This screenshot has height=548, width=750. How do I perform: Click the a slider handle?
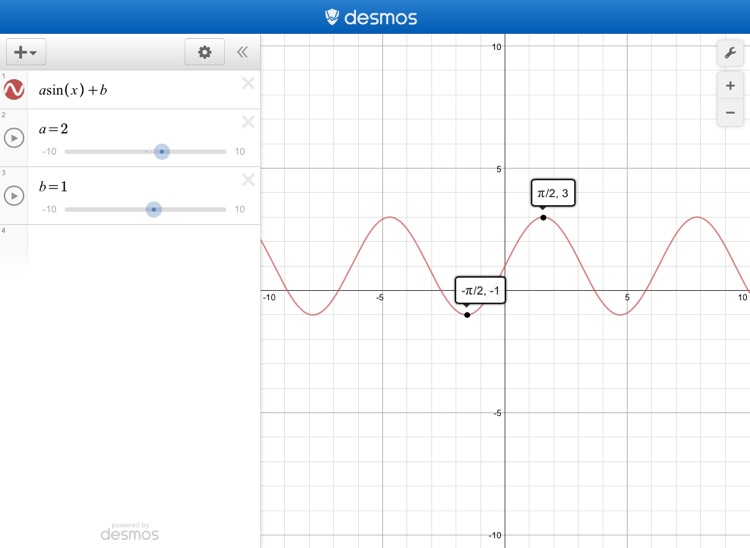(x=162, y=152)
